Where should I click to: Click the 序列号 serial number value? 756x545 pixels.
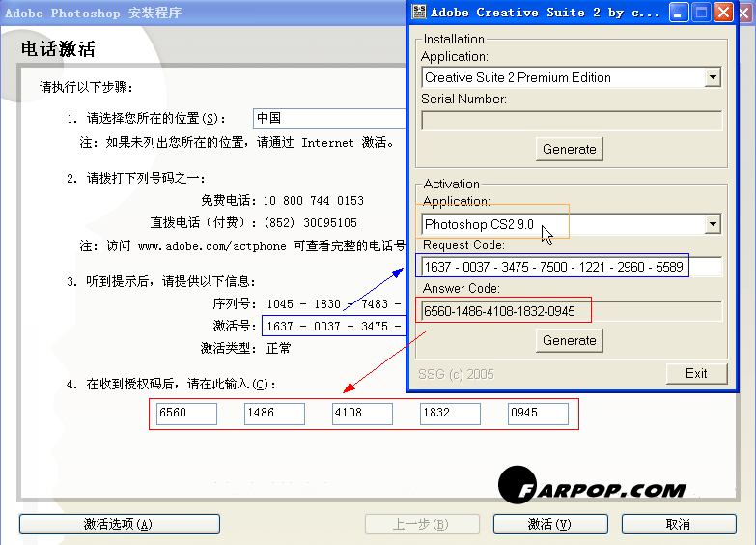[334, 304]
